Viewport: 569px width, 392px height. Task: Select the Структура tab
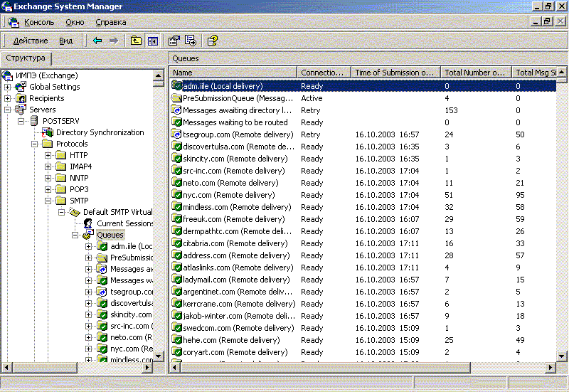[26, 58]
